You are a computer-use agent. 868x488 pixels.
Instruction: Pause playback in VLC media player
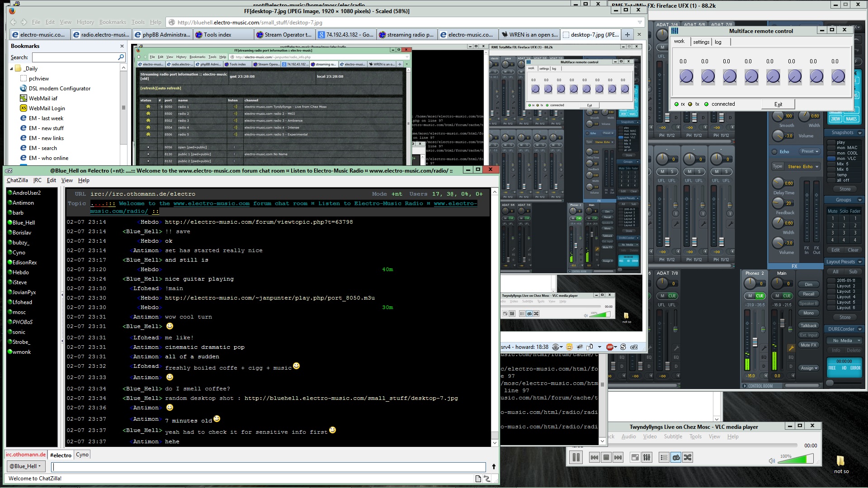[x=576, y=457]
